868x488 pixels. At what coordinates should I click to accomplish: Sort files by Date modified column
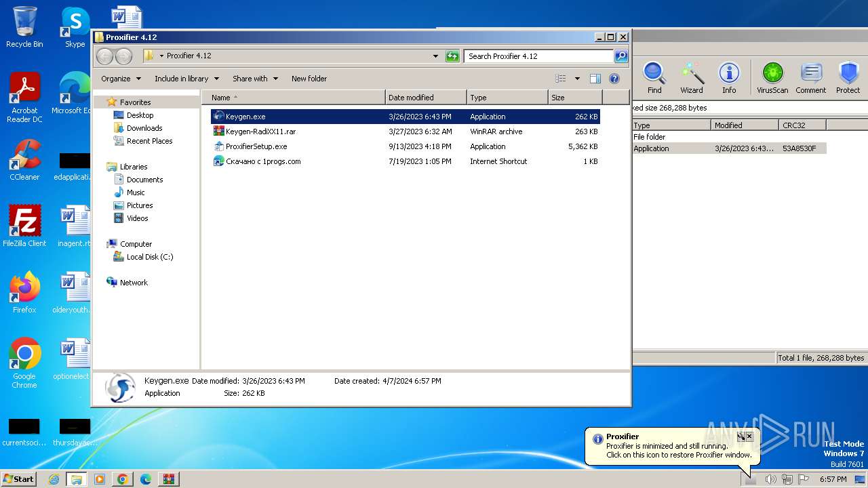[426, 98]
